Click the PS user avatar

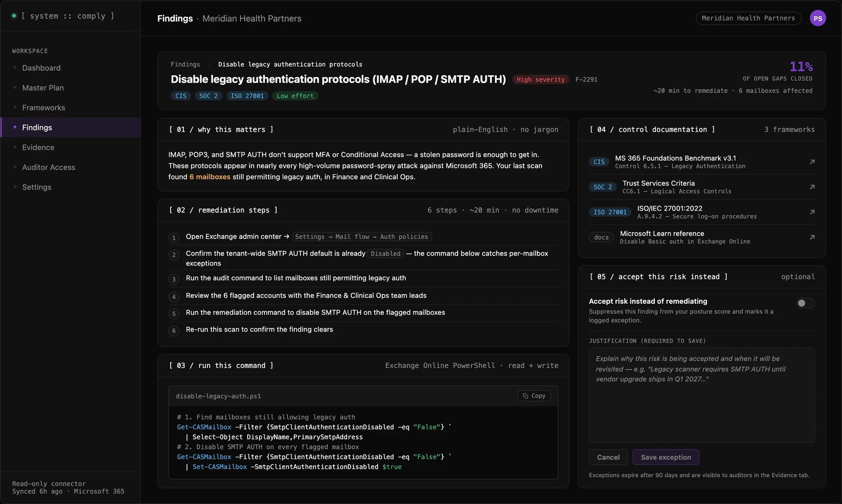(818, 18)
